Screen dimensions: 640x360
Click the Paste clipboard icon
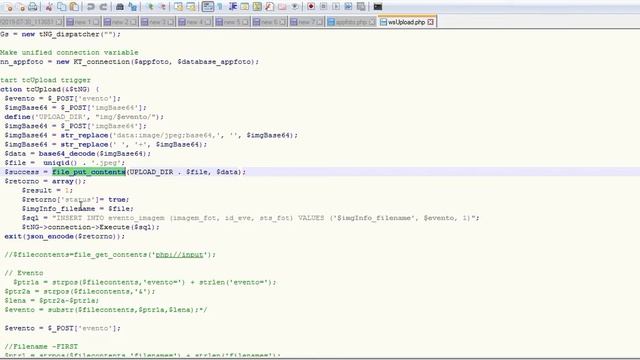point(74,7)
